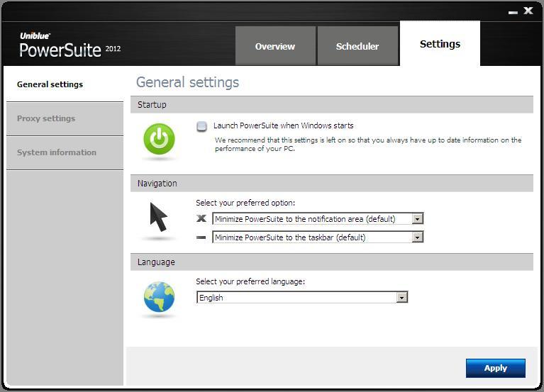Switch to the Overview tab
This screenshot has height=392, width=544.
coord(275,46)
